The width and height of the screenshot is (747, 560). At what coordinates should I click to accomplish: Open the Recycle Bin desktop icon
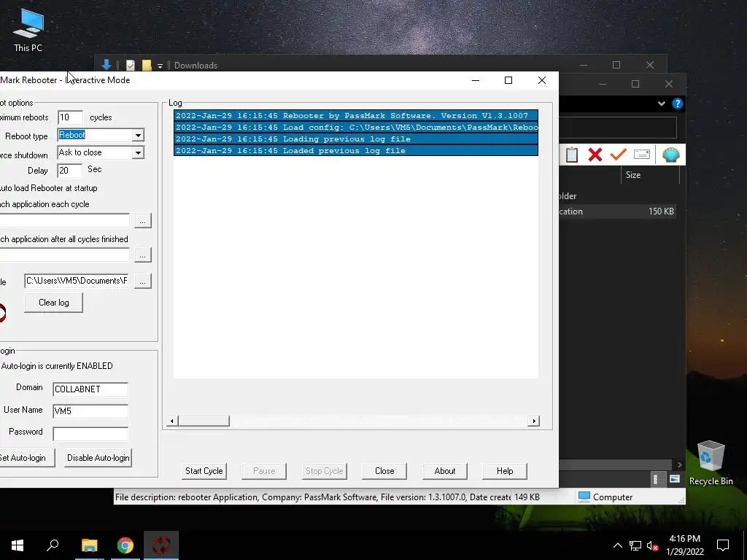[711, 463]
